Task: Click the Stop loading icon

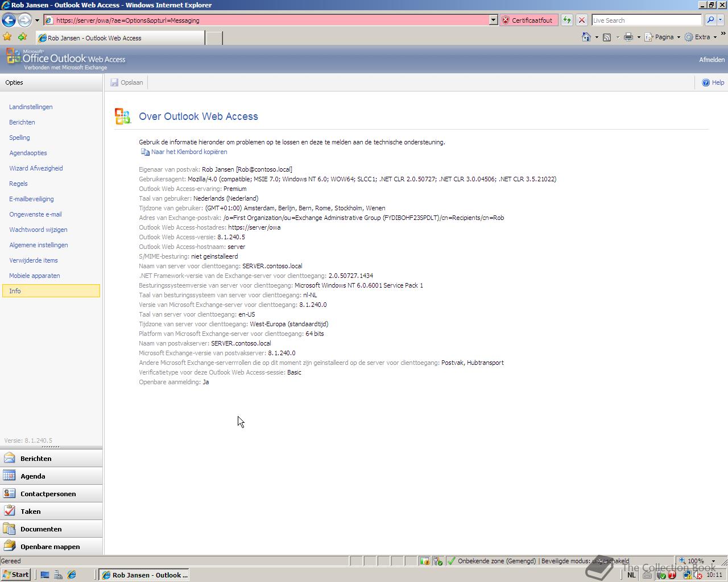Action: (581, 20)
